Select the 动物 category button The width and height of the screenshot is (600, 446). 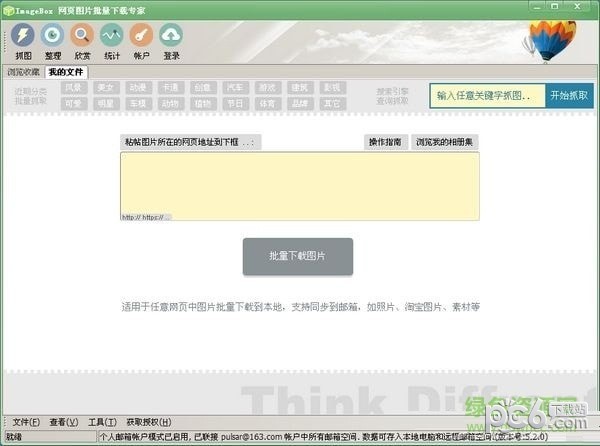[x=171, y=104]
